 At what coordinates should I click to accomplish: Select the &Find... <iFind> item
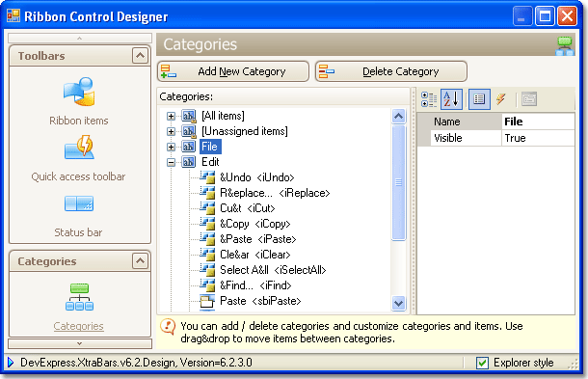tap(255, 285)
